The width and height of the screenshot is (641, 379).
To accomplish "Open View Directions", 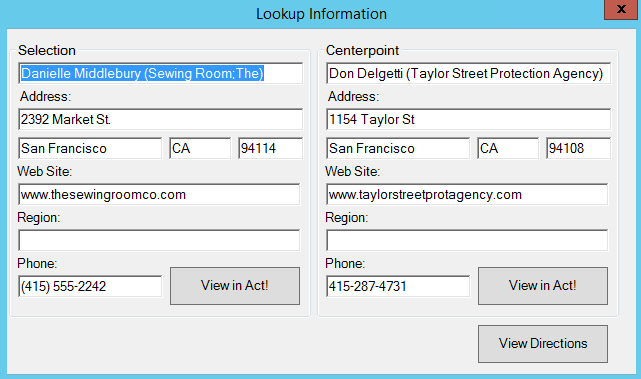I will [543, 344].
